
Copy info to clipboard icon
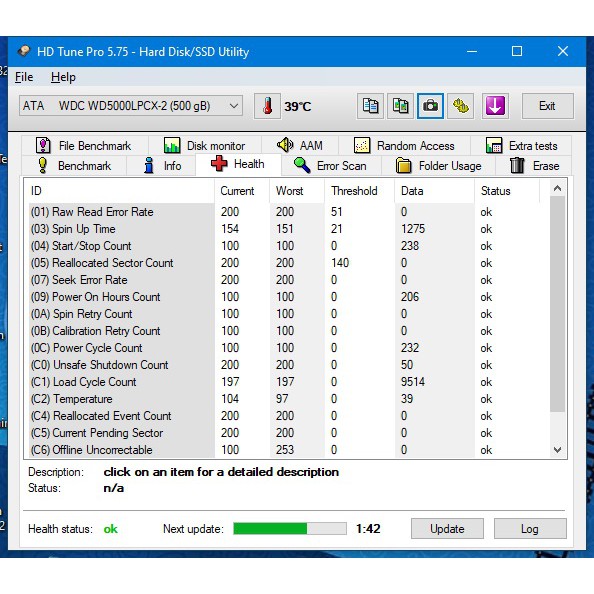tap(370, 106)
